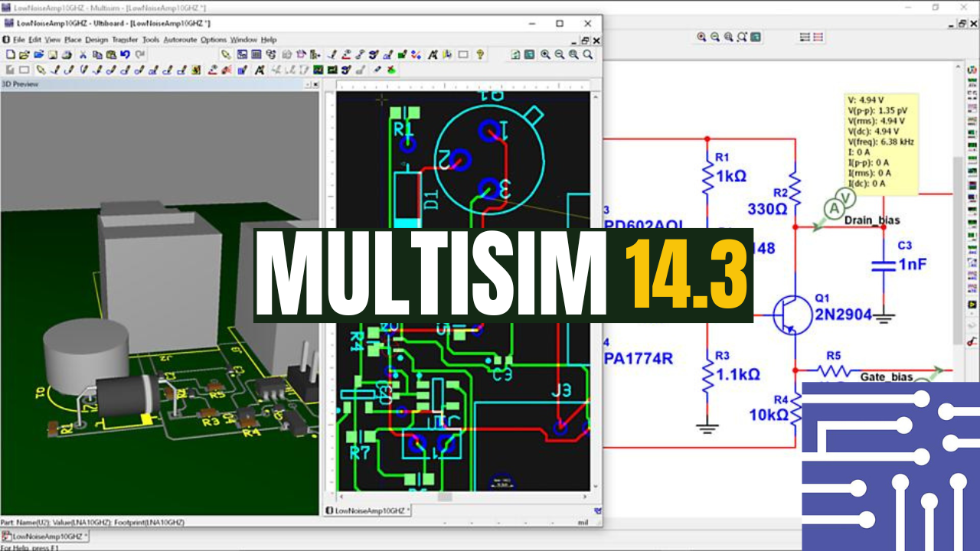The image size is (980, 551).
Task: Click the Paste clipboard icon
Action: point(111,55)
